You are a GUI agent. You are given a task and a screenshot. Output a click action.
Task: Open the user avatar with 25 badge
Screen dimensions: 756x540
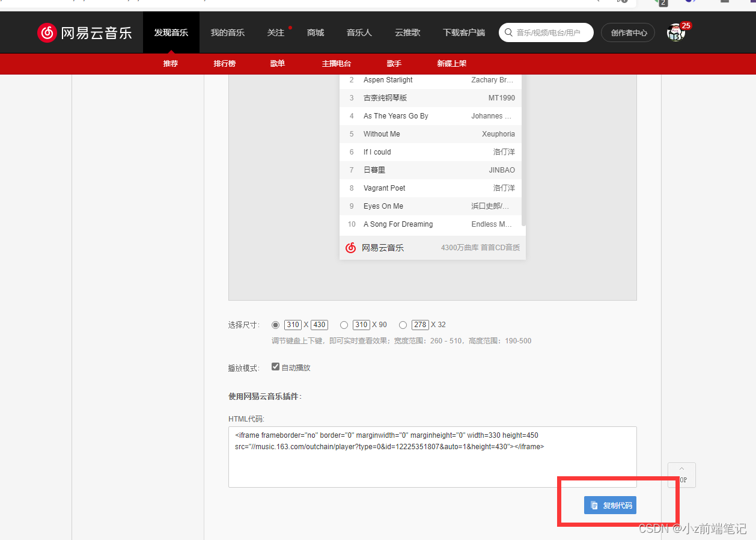675,32
